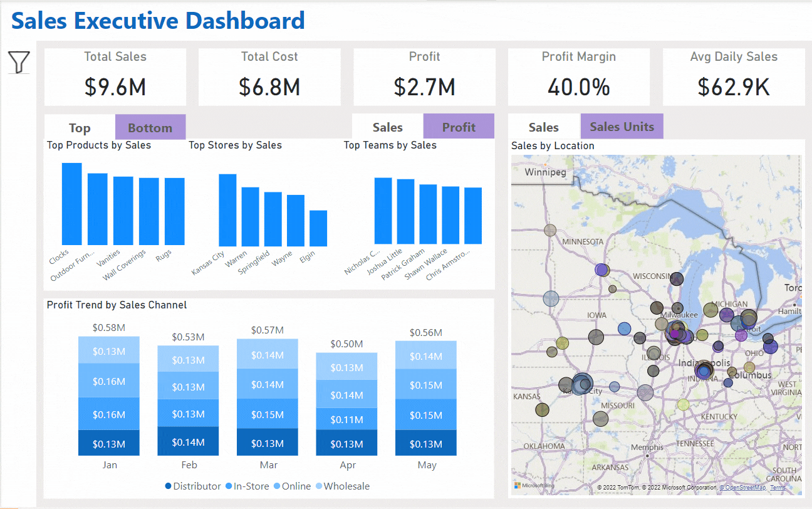Select the In-Store legend marker
The image size is (812, 509).
click(x=229, y=486)
